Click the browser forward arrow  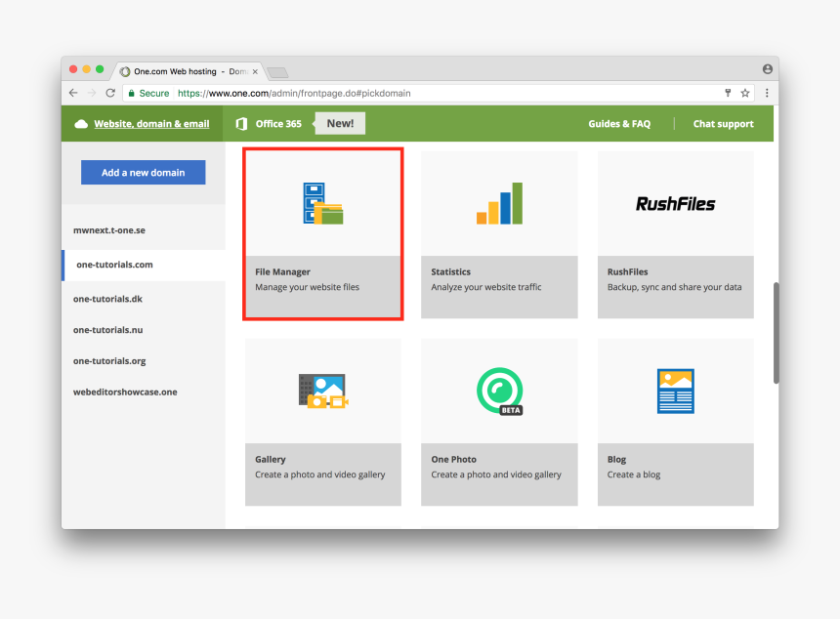pos(92,93)
